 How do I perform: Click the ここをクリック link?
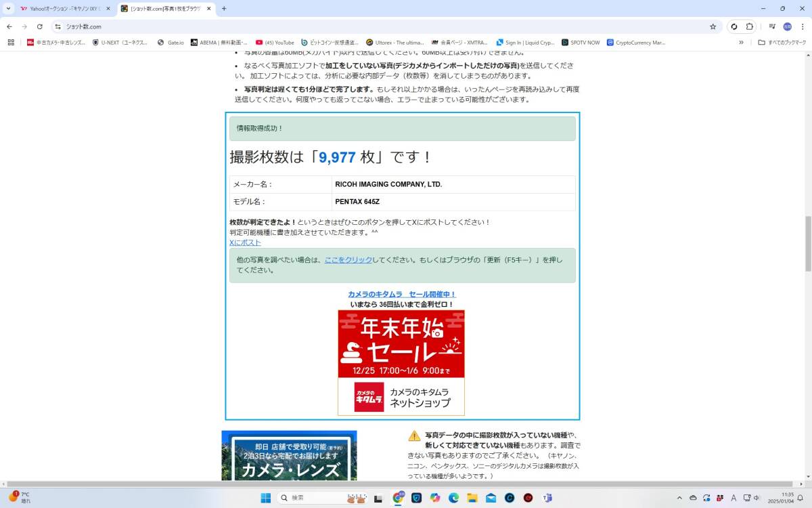(x=348, y=259)
